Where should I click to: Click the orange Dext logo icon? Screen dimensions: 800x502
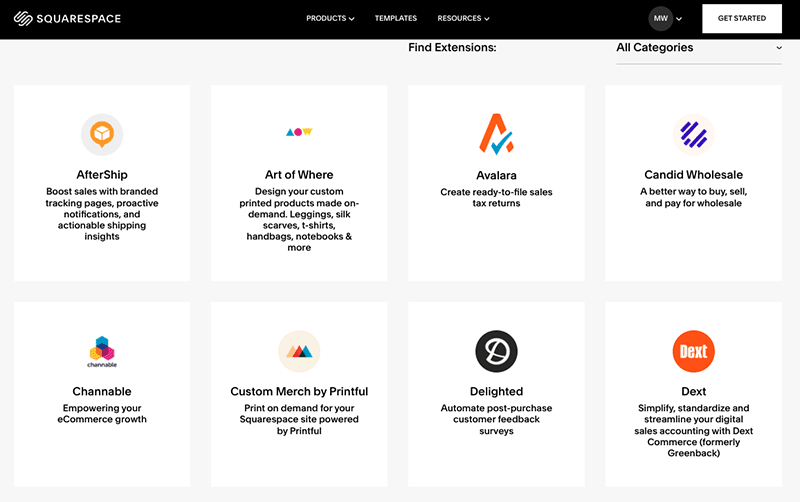(x=693, y=351)
